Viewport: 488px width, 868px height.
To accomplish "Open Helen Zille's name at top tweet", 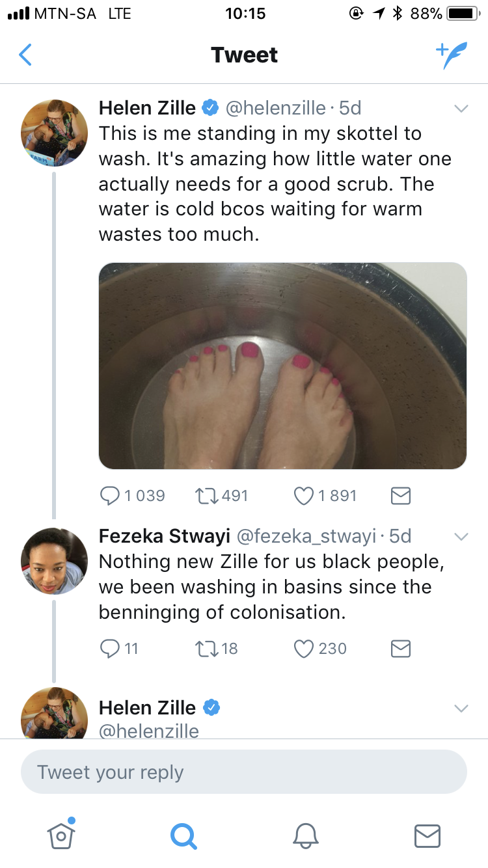I will [147, 107].
